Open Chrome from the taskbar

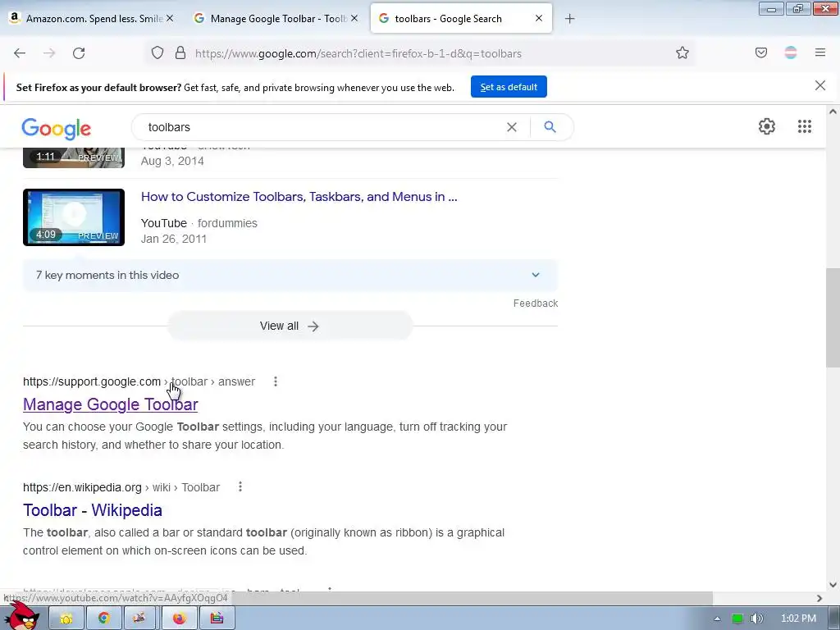pos(103,619)
